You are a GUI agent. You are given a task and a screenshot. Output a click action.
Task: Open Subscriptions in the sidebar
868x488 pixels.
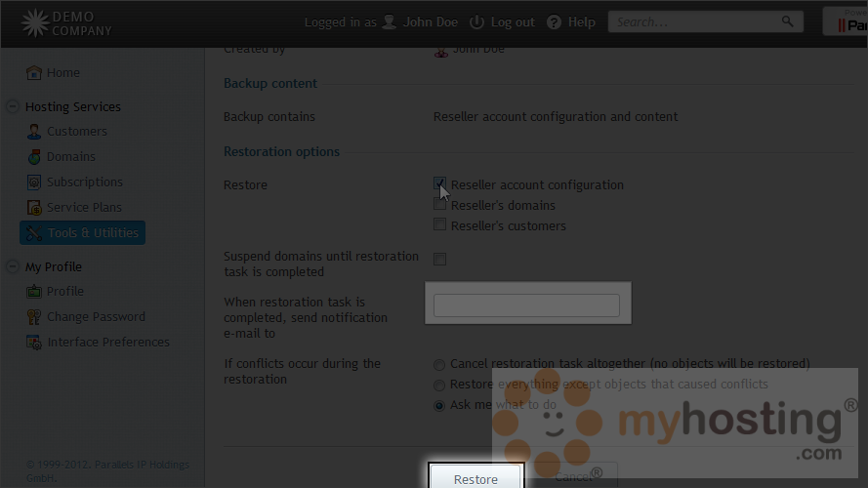85,183
